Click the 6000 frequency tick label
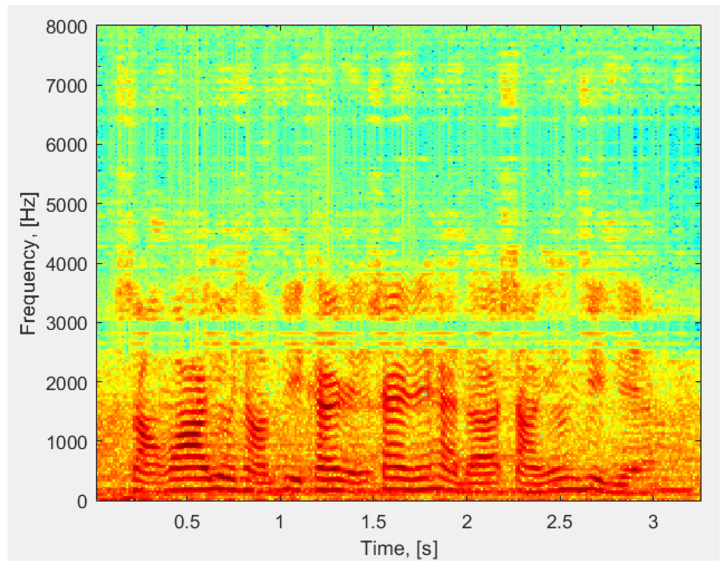Image resolution: width=728 pixels, height=571 pixels. (x=66, y=145)
